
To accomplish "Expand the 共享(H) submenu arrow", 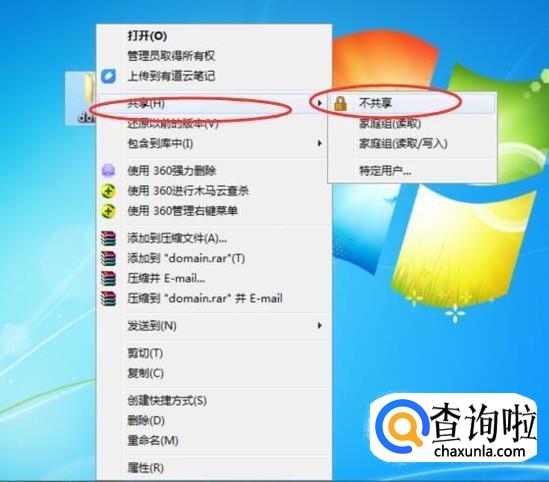I will pos(319,103).
